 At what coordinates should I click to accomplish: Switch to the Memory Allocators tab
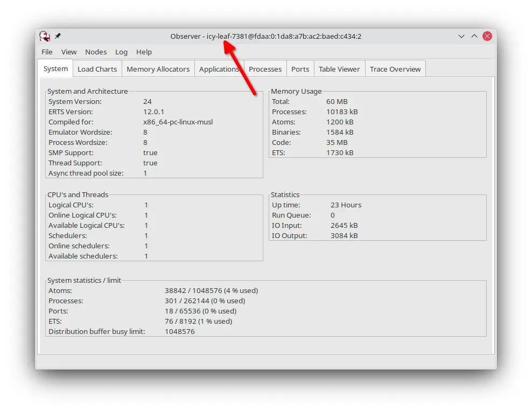point(158,69)
